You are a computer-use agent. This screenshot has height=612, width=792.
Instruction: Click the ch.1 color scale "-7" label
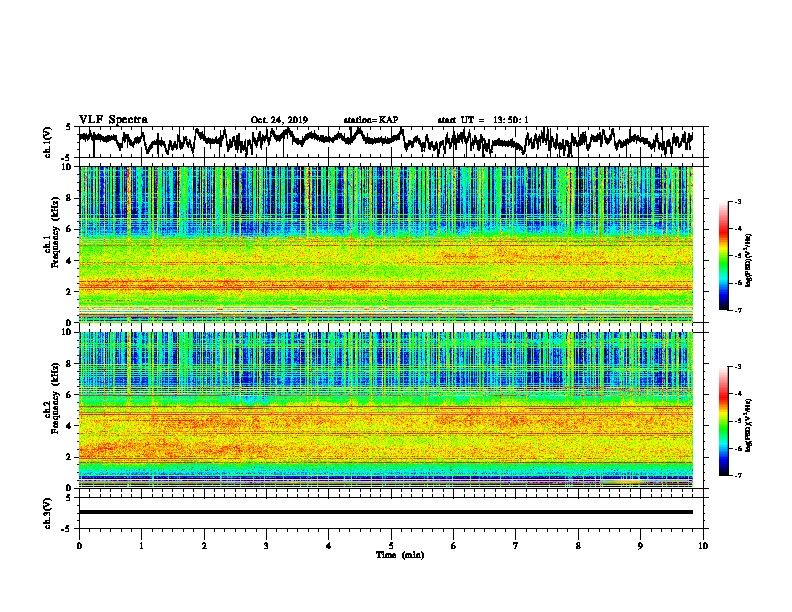[x=737, y=310]
